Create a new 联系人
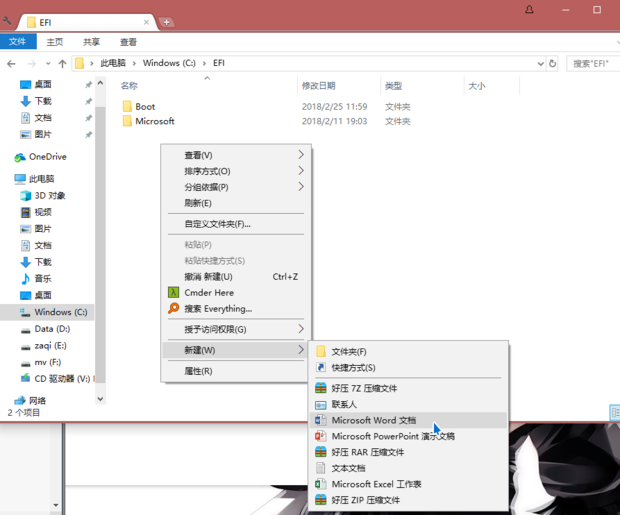The width and height of the screenshot is (620, 515). pyautogui.click(x=408, y=404)
